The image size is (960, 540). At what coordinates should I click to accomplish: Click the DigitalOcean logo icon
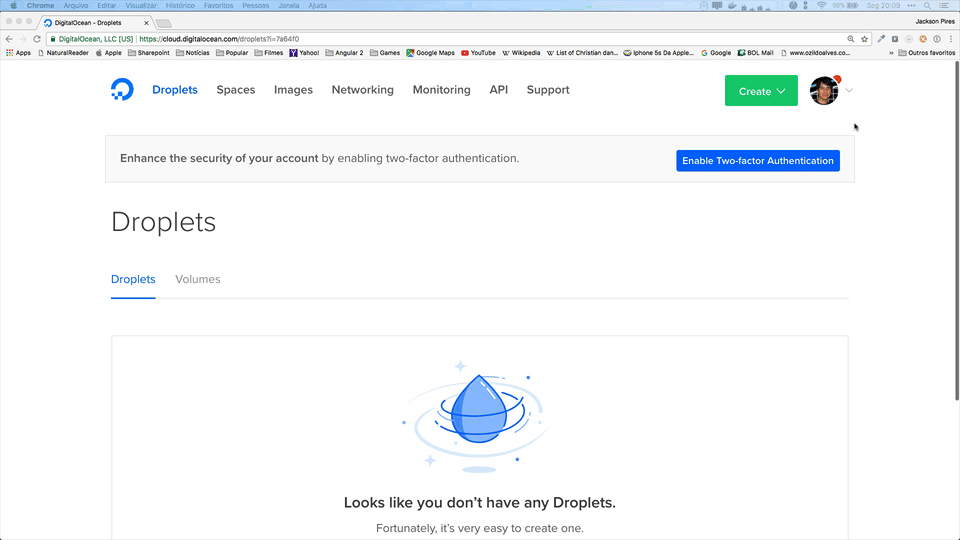(122, 90)
